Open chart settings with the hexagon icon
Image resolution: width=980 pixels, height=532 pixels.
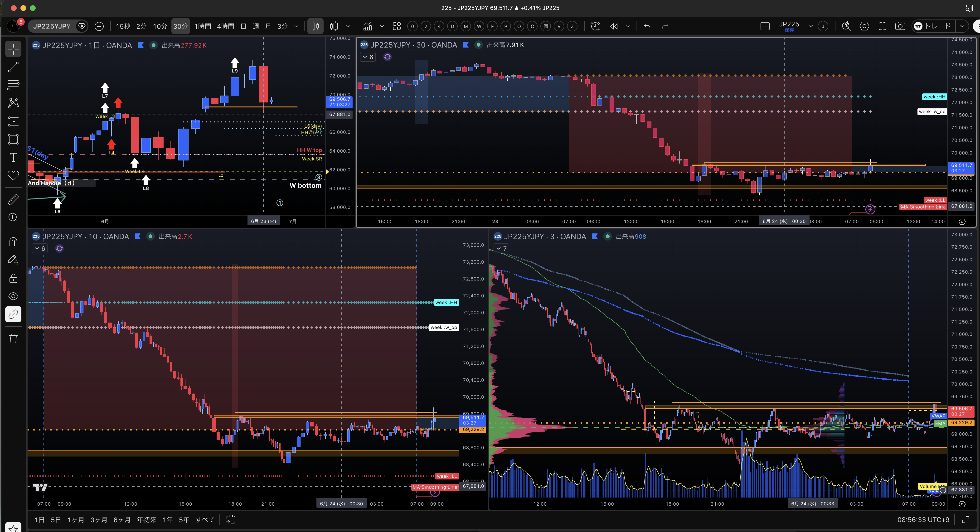coord(864,26)
